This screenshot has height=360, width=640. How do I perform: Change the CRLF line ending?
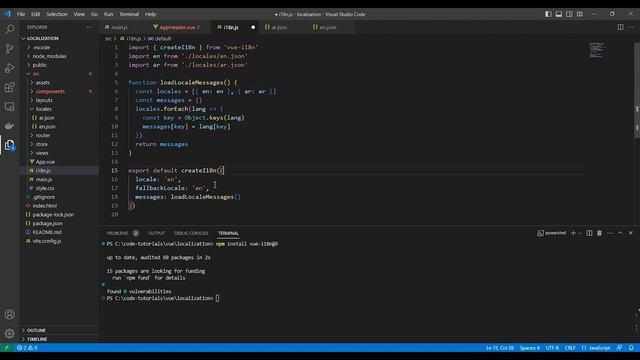[x=570, y=348]
